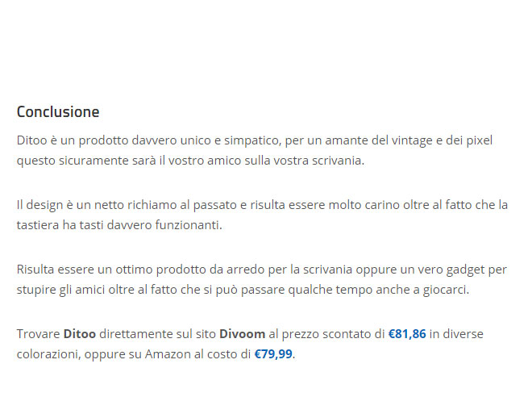Image resolution: width=532 pixels, height=393 pixels.
Task: Open the €79,99 Amazon price link
Action: (x=273, y=353)
